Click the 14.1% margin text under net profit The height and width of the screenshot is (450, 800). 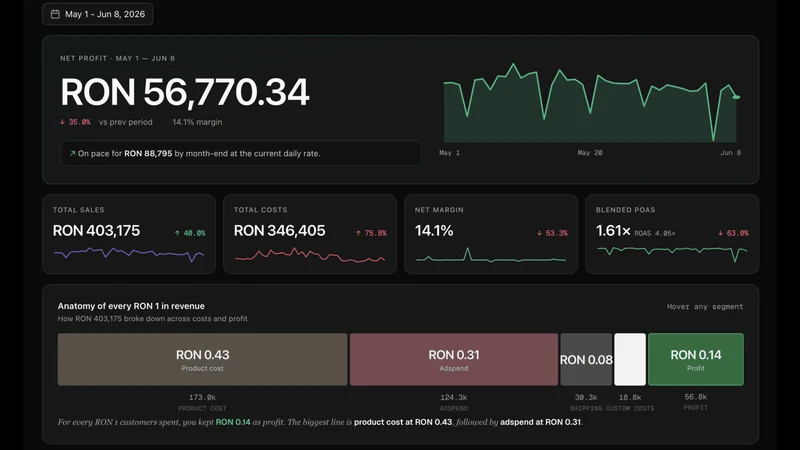point(197,122)
